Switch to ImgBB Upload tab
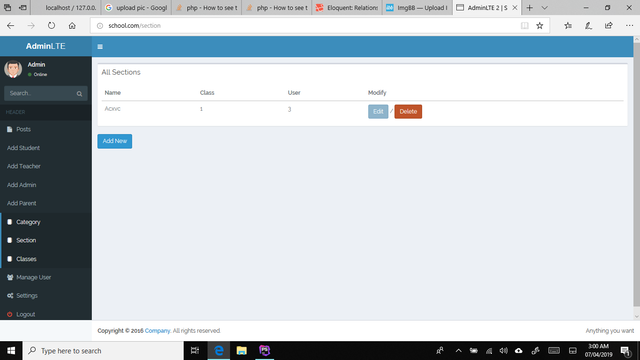Viewport: 640px width, 360px height. point(418,8)
